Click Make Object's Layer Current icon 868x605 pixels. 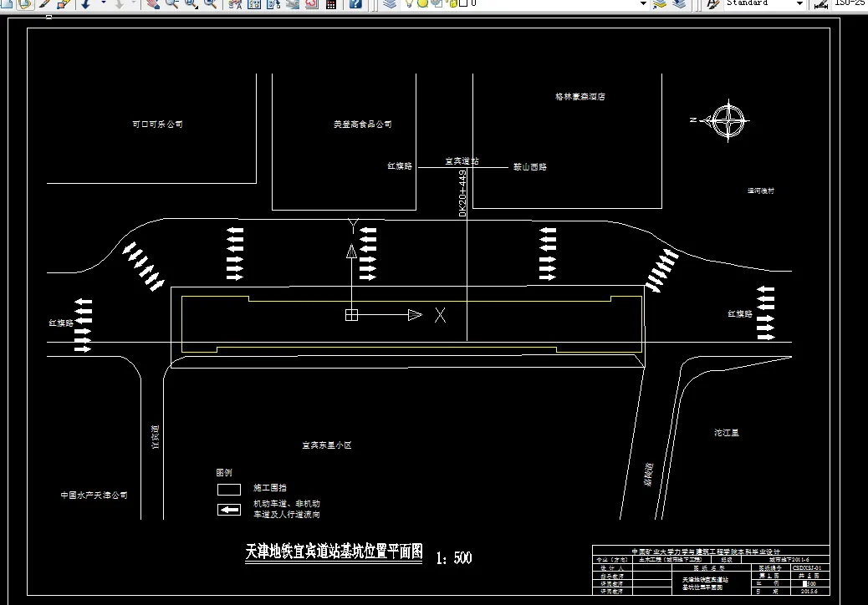pyautogui.click(x=659, y=3)
